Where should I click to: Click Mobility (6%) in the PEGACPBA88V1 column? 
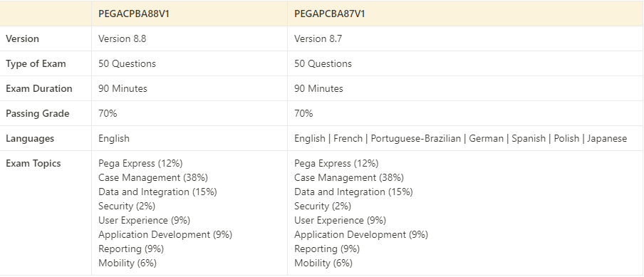point(128,263)
